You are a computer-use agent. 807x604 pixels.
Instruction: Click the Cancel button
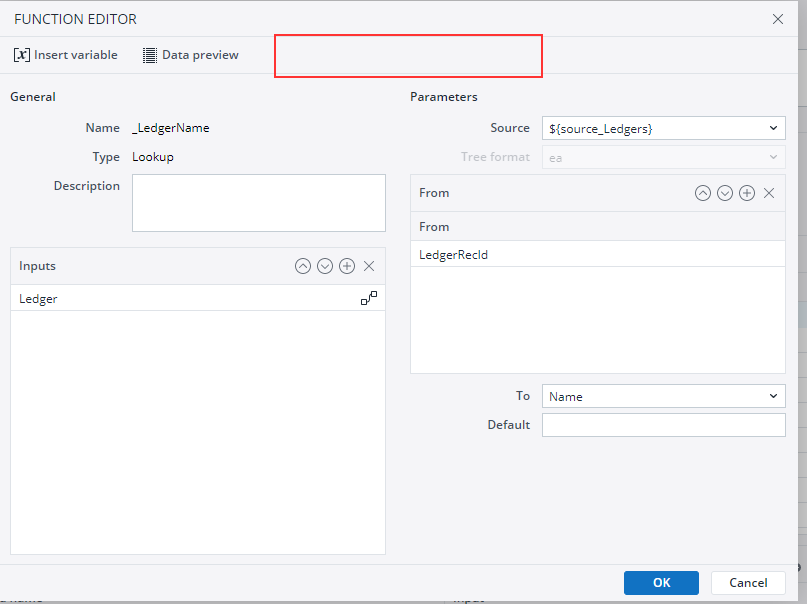[748, 583]
